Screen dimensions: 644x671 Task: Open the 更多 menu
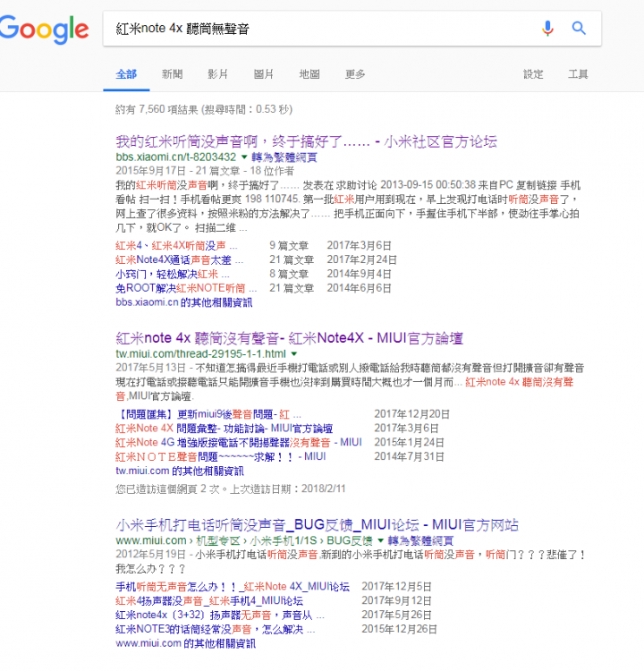355,74
